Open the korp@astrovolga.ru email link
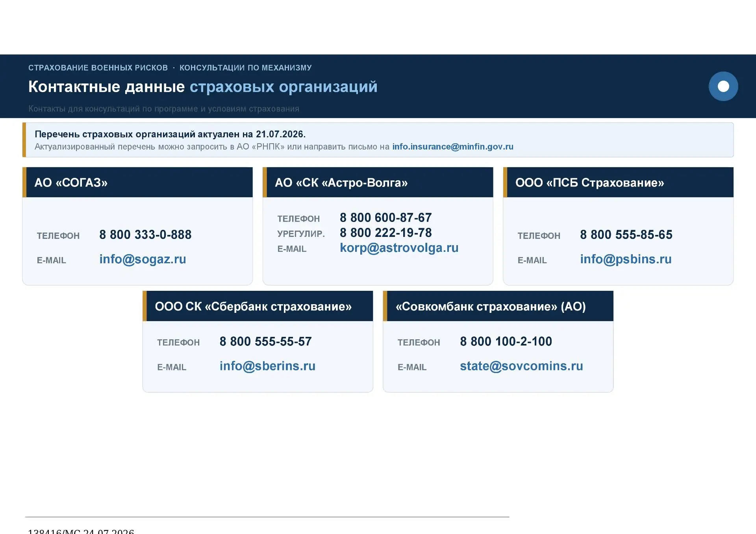756x534 pixels. [399, 248]
